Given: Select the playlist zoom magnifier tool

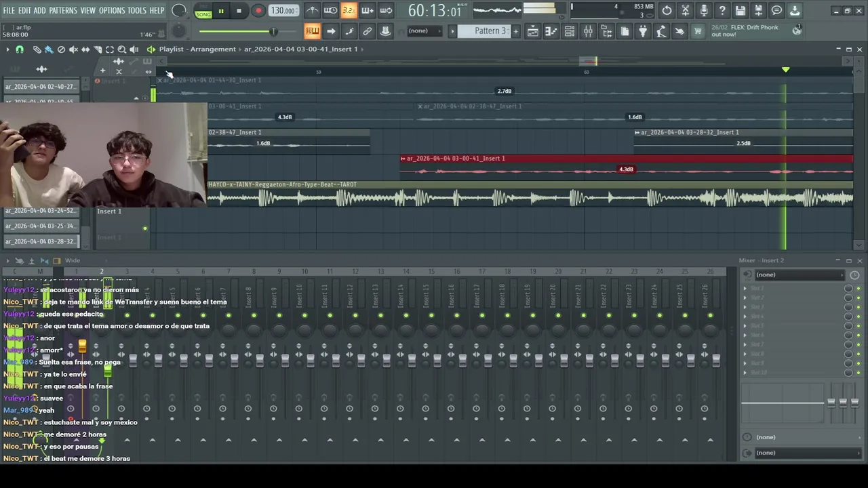Looking at the screenshot, I should (122, 49).
